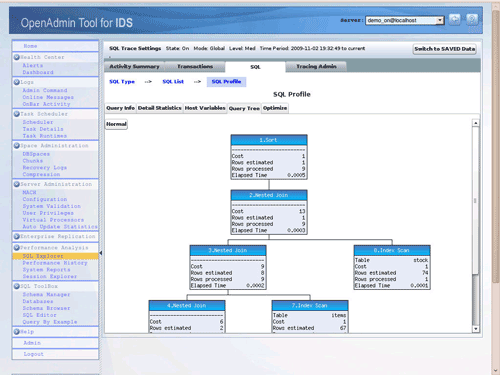The height and width of the screenshot is (375, 500).
Task: Select the highlighted SQL Explorer item
Action: click(x=55, y=256)
